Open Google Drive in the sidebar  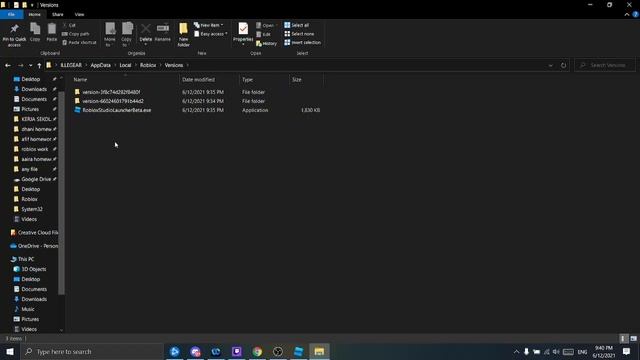click(36, 179)
